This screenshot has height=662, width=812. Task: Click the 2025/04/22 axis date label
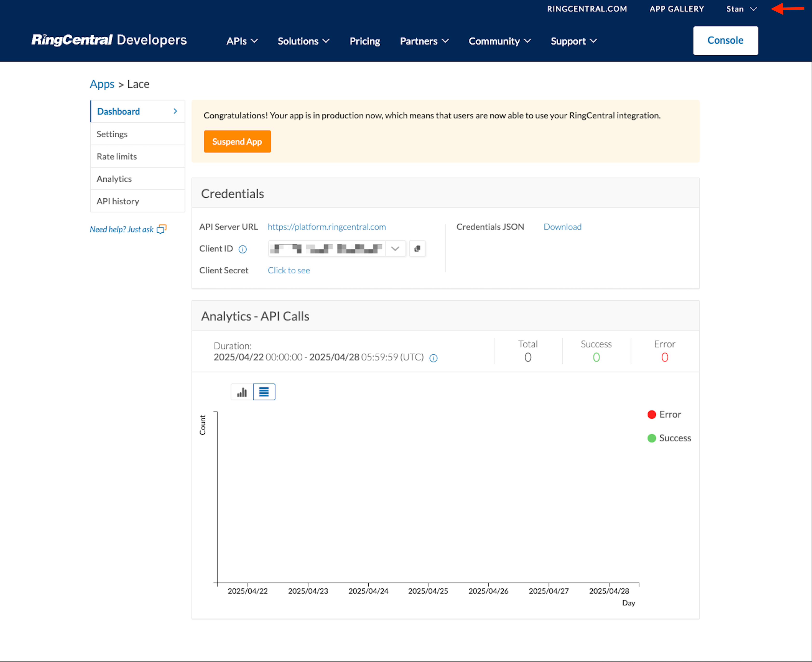pos(248,591)
